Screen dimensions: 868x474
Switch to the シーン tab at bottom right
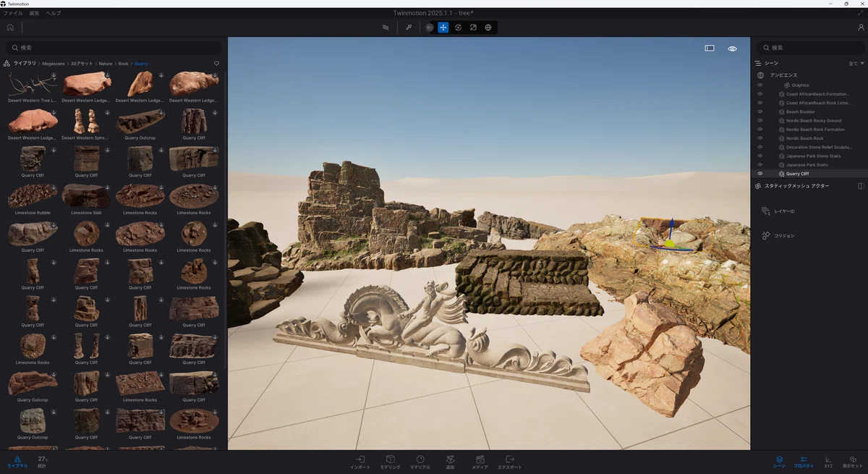pyautogui.click(x=779, y=462)
